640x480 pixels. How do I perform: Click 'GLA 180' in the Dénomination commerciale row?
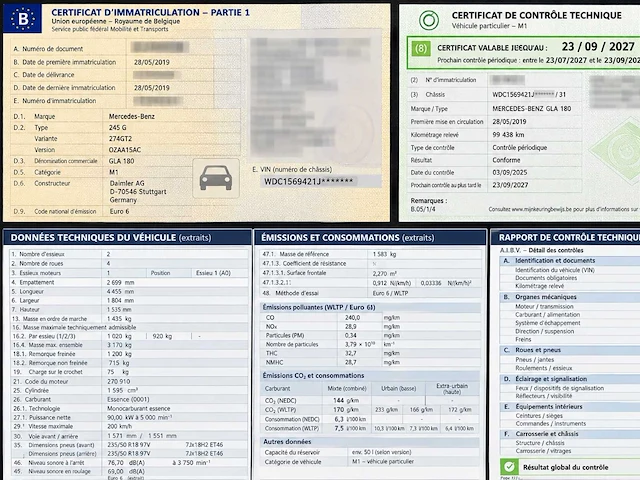pyautogui.click(x=122, y=161)
